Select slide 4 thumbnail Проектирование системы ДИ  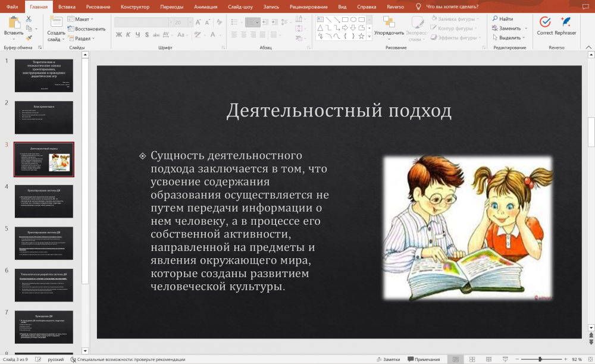[44, 202]
